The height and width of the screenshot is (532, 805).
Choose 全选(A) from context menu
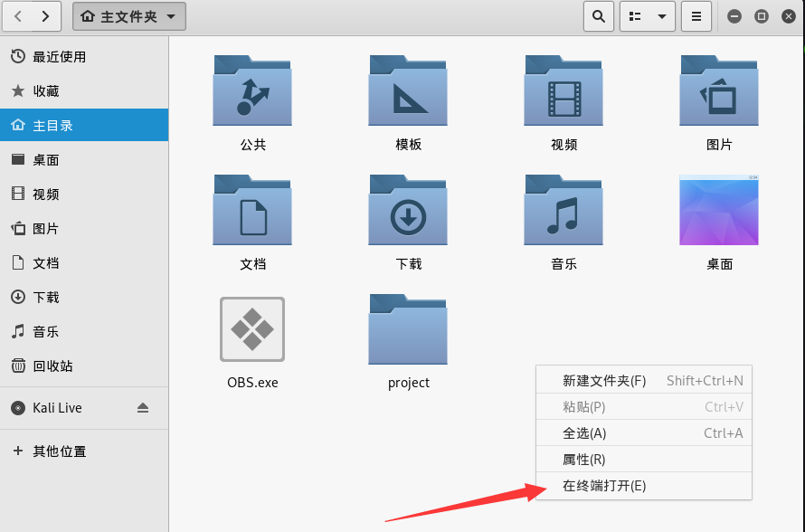click(644, 432)
